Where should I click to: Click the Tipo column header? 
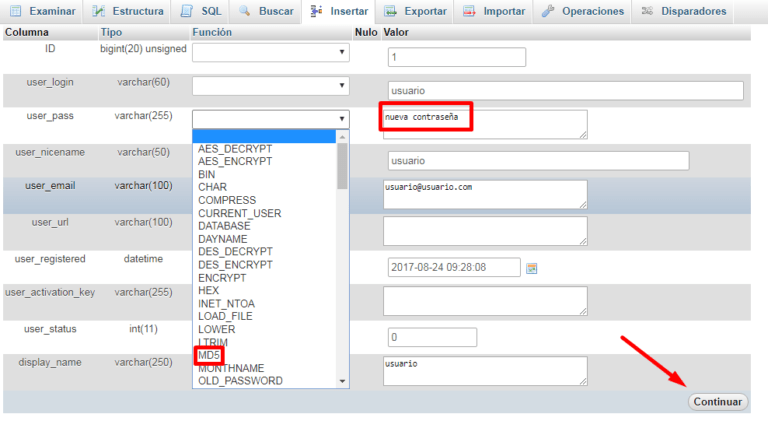click(111, 32)
